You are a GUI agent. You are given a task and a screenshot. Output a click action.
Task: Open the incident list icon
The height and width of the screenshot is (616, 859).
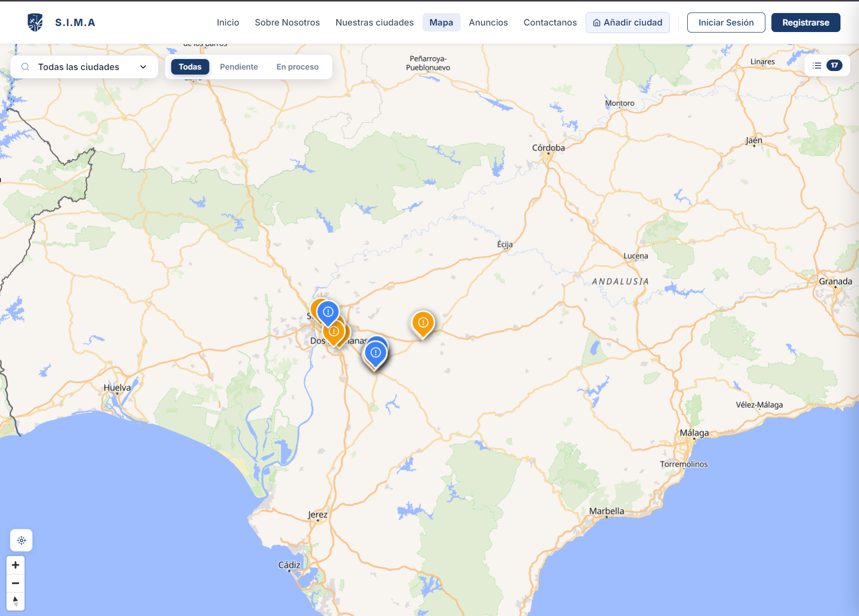[817, 66]
